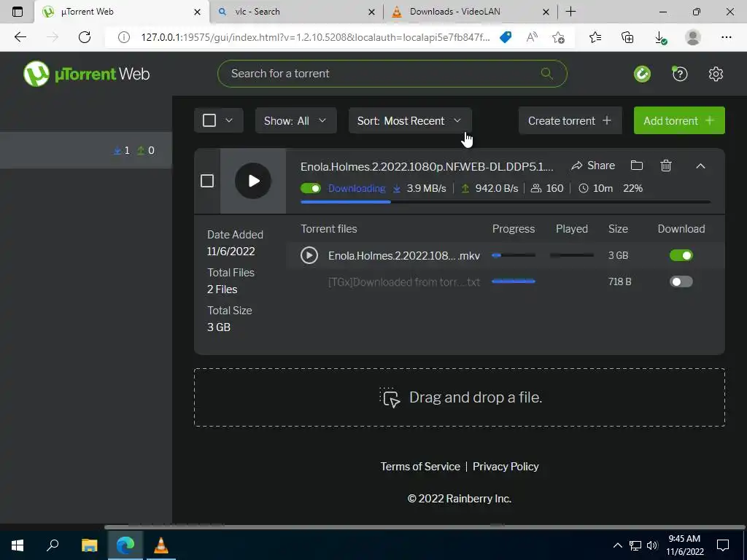Open the Sort: Most Recent dropdown
Image resolution: width=747 pixels, height=560 pixels.
[x=410, y=120]
